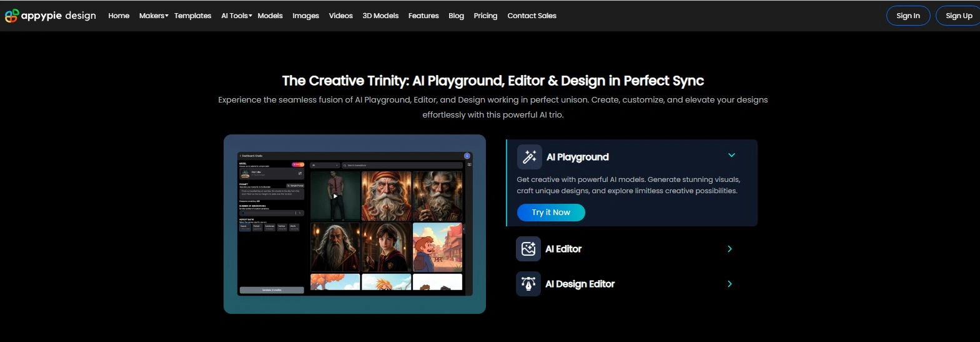Open the Makers dropdown menu

pos(154,16)
